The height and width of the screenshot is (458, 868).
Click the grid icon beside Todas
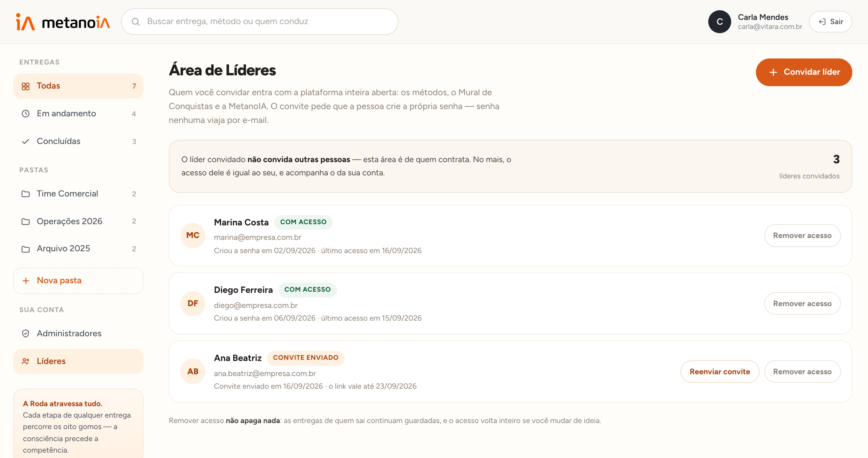pyautogui.click(x=26, y=86)
